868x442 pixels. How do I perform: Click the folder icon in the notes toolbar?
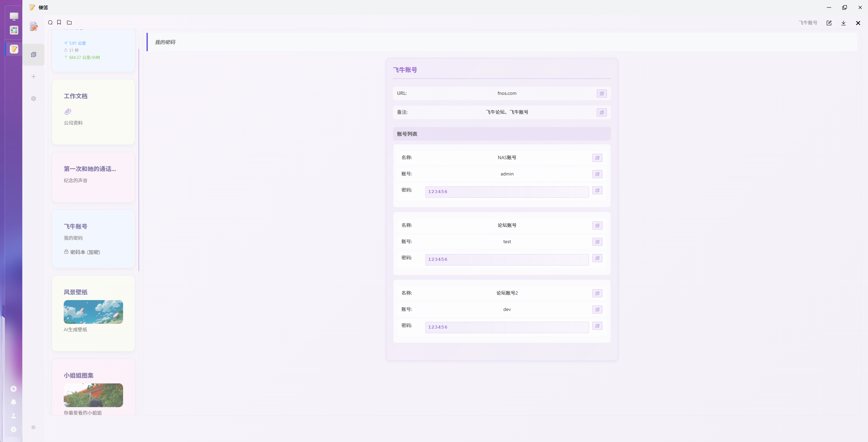tap(69, 23)
